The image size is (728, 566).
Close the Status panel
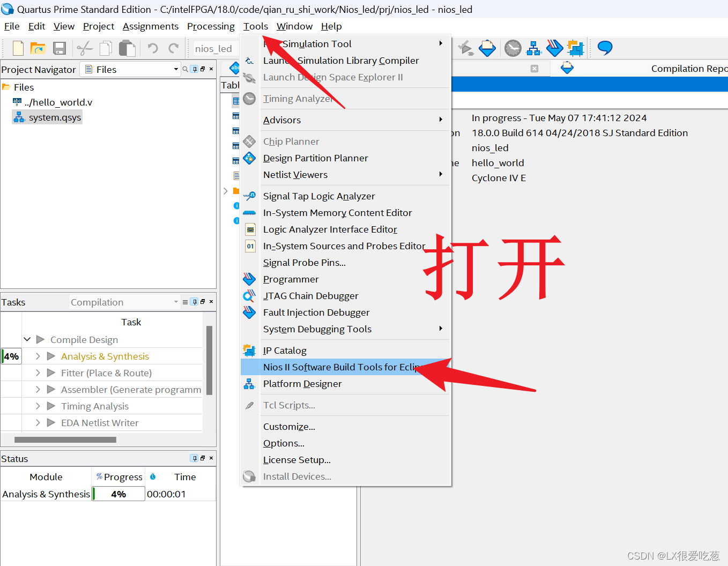pos(211,458)
